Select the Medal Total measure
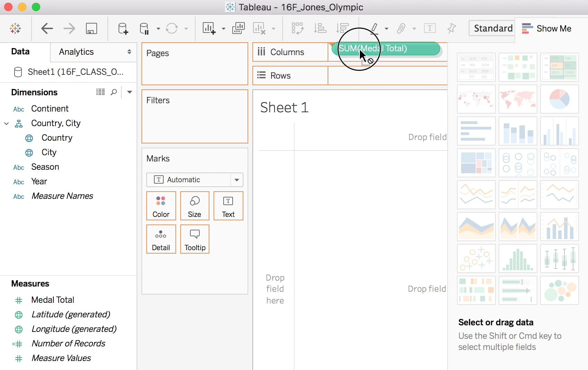The height and width of the screenshot is (370, 588). [53, 300]
